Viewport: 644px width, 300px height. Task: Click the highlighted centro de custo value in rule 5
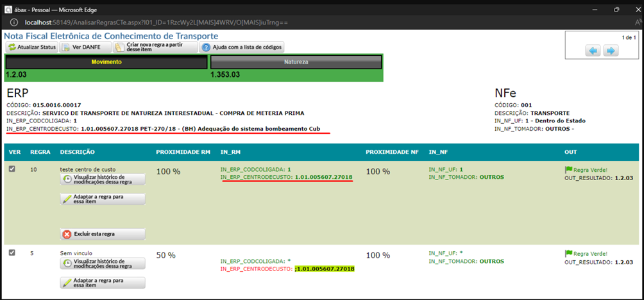pos(325,269)
